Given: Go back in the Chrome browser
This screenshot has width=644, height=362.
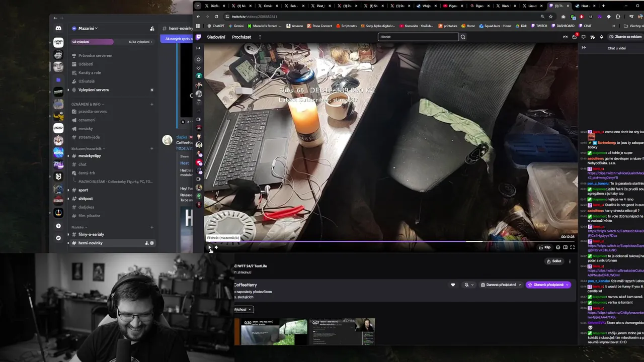Looking at the screenshot, I should point(198,17).
